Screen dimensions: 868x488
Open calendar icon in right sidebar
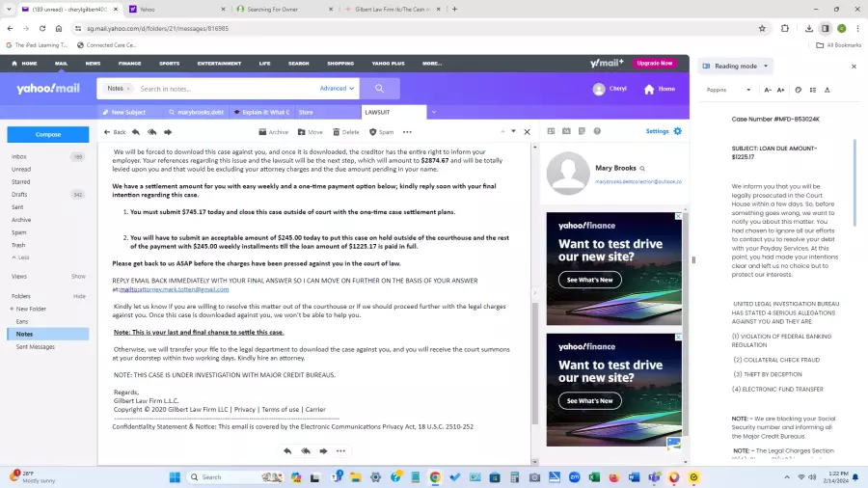(566, 131)
